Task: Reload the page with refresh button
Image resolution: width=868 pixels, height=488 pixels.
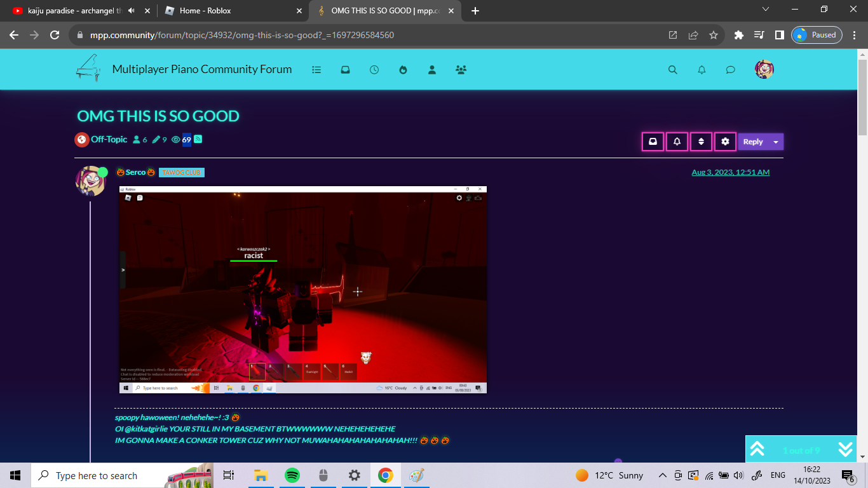Action: [55, 35]
